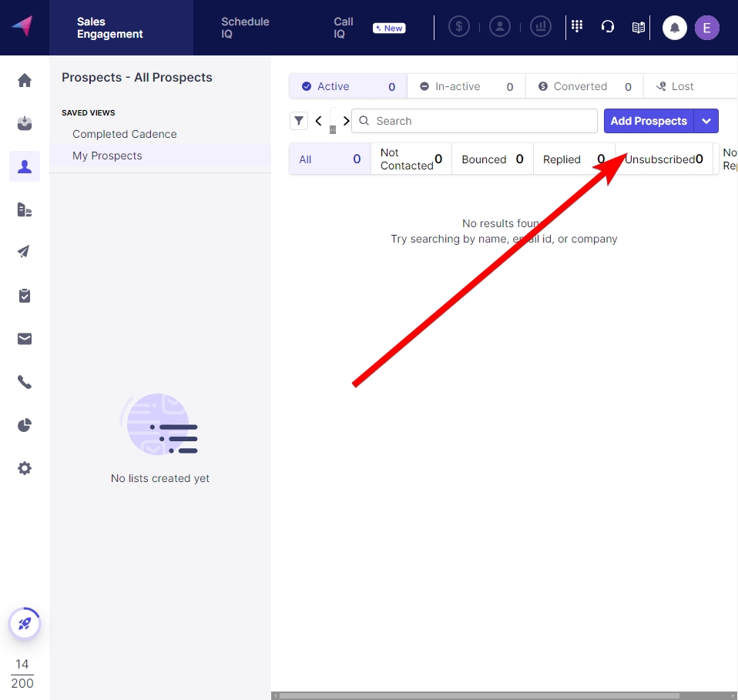Open the Settings gear icon

click(25, 468)
